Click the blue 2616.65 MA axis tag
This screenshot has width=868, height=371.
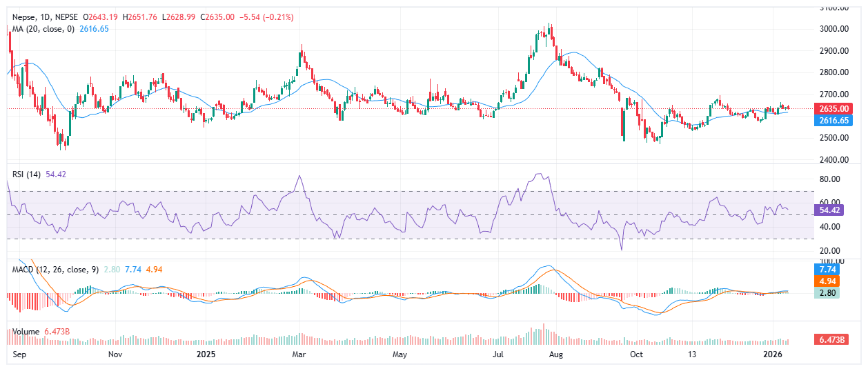point(834,120)
